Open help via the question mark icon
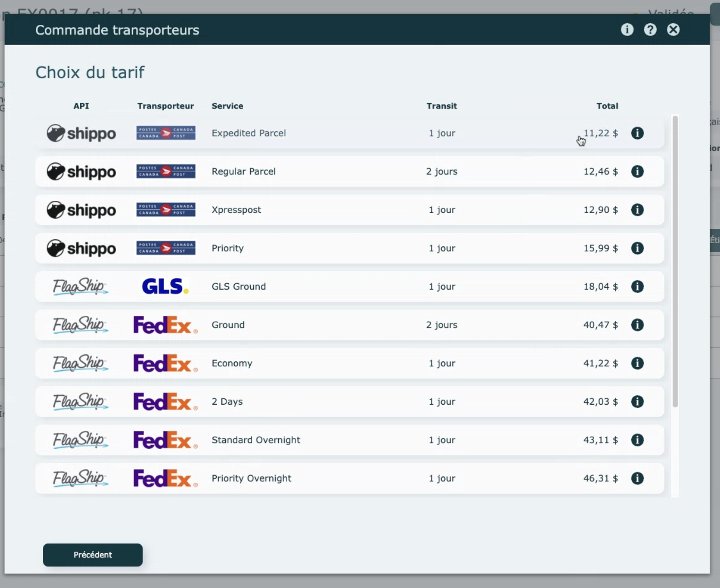 pyautogui.click(x=650, y=29)
